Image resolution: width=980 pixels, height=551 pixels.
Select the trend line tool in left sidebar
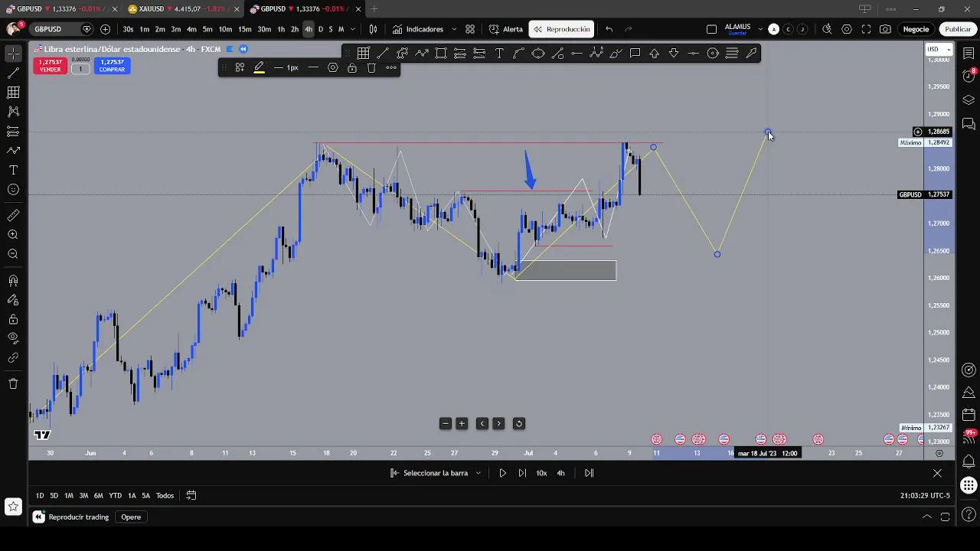(x=13, y=73)
